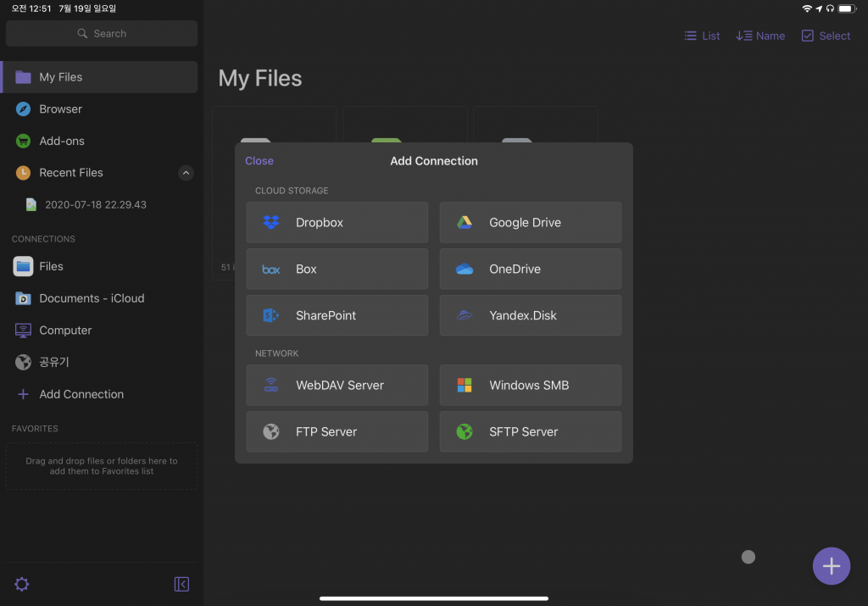This screenshot has height=606, width=868.
Task: Click the battery status icon
Action: [x=847, y=8]
